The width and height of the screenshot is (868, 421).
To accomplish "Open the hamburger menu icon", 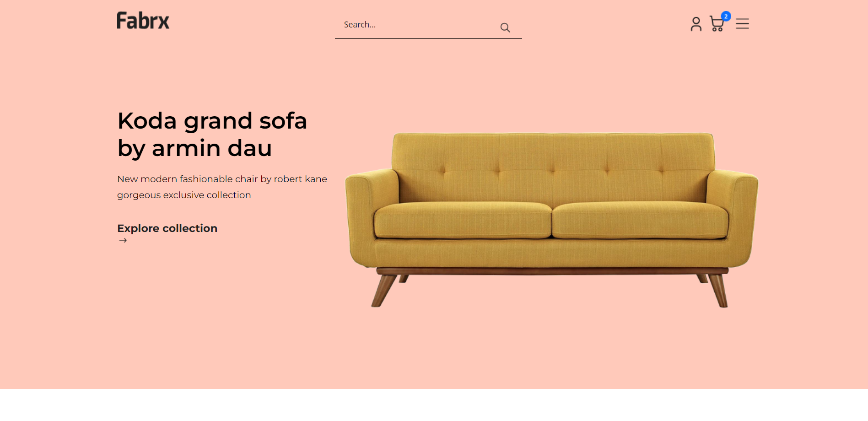I will [742, 24].
